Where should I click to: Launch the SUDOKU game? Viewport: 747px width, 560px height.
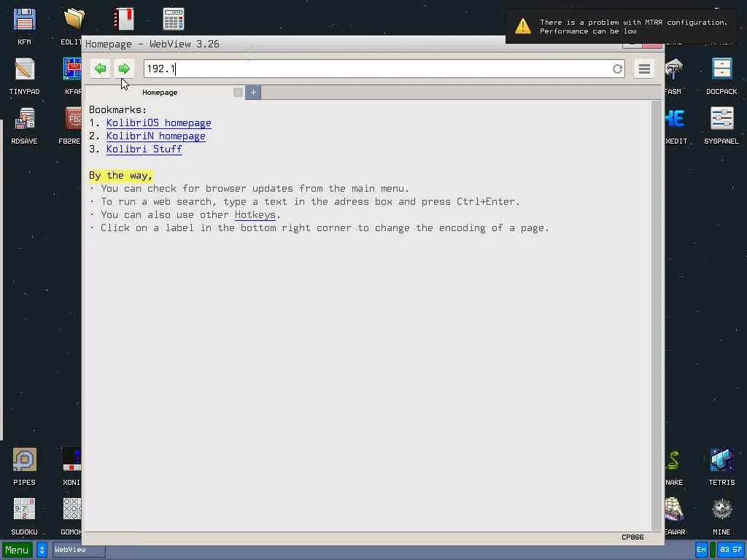pyautogui.click(x=24, y=516)
